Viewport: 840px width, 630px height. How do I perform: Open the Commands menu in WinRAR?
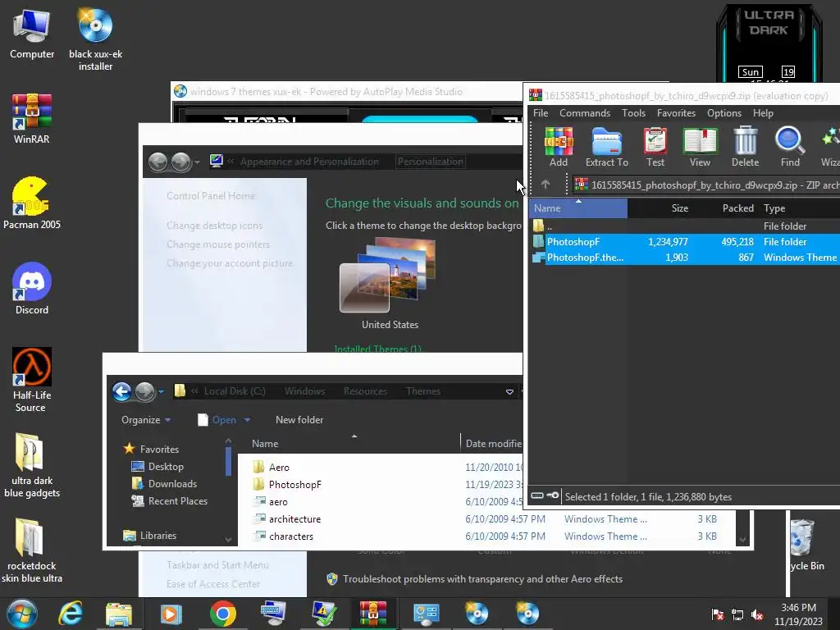tap(584, 113)
